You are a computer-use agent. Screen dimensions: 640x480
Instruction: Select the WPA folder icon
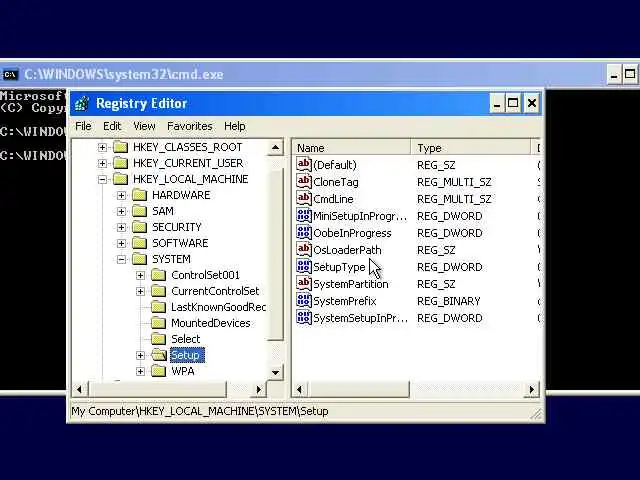(158, 371)
